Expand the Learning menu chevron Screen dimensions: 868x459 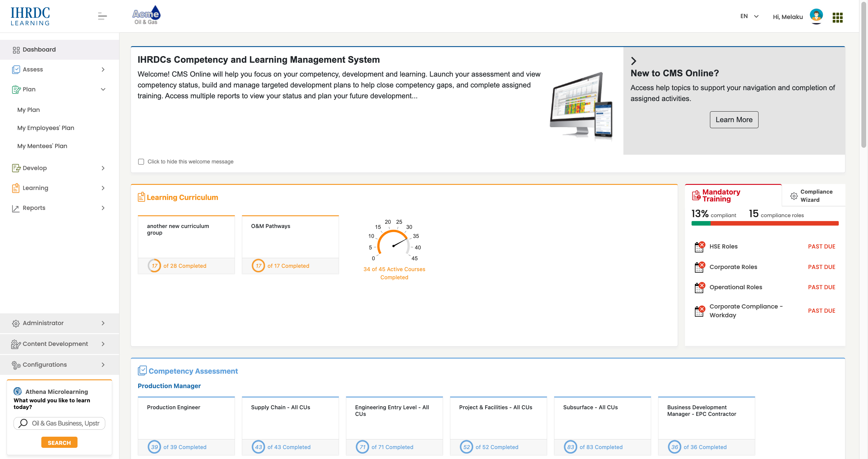(x=103, y=188)
